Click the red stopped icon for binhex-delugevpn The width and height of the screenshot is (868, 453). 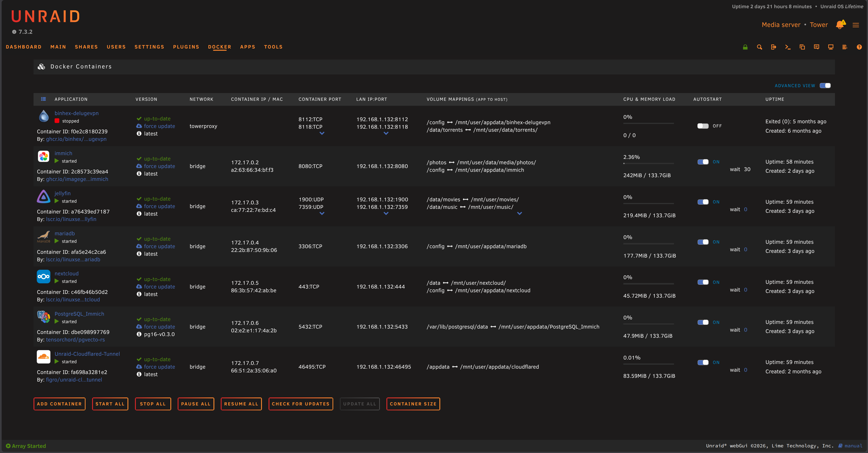coord(57,121)
